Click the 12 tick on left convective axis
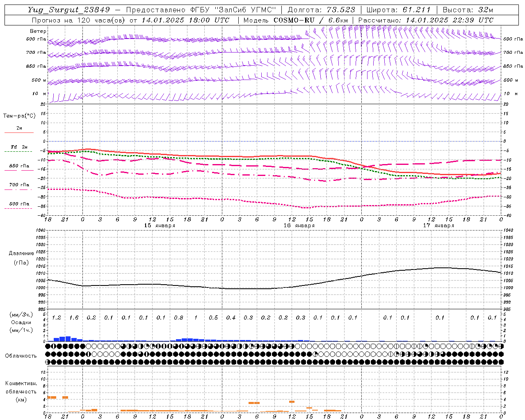525x420 pixels. point(42,372)
